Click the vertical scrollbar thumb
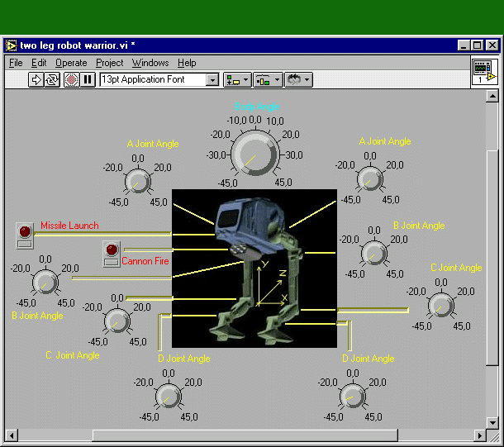The width and height of the screenshot is (504, 447). coord(492,258)
